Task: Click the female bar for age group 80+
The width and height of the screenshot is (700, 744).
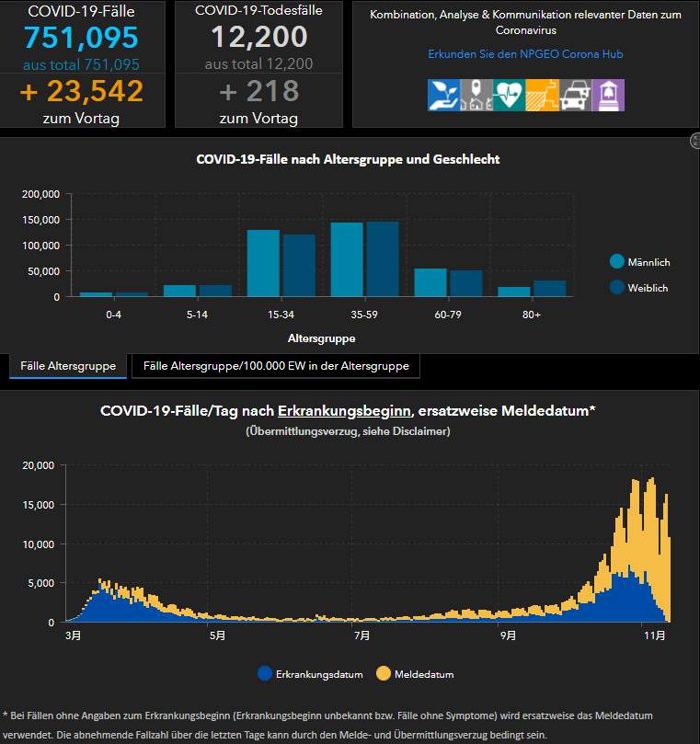Action: 549,289
